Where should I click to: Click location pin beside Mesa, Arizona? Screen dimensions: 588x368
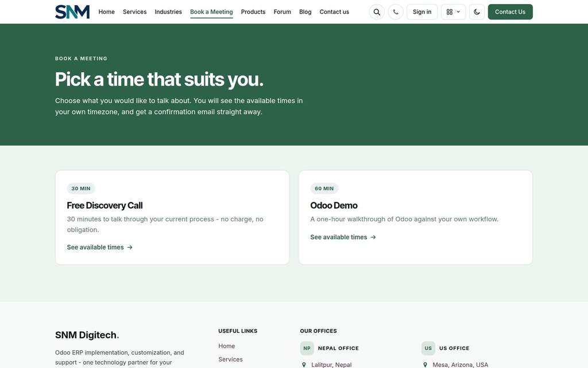[x=425, y=365]
